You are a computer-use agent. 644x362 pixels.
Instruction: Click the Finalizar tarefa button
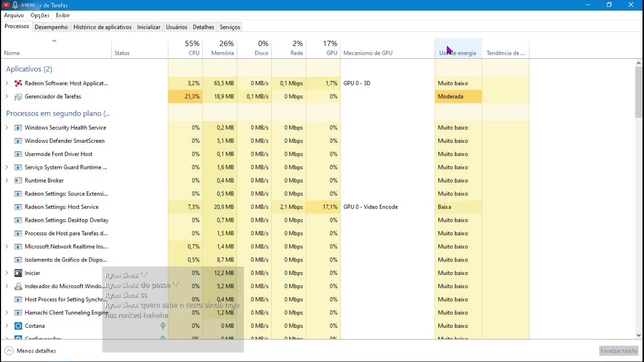(618, 351)
